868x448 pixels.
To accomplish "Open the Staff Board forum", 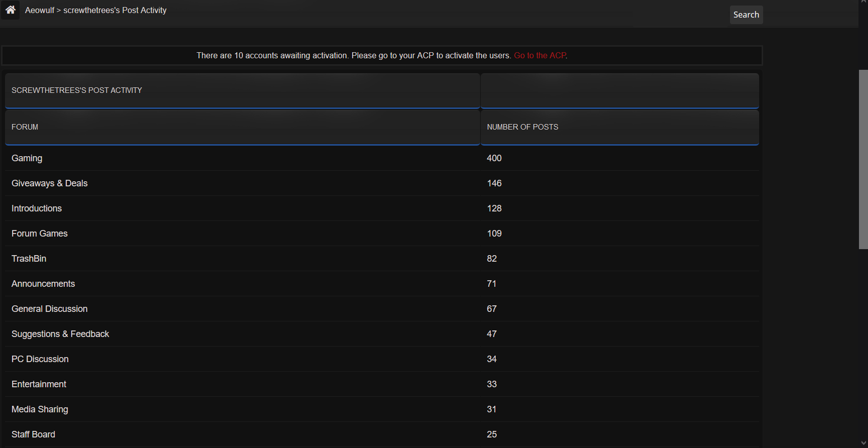I will point(34,434).
